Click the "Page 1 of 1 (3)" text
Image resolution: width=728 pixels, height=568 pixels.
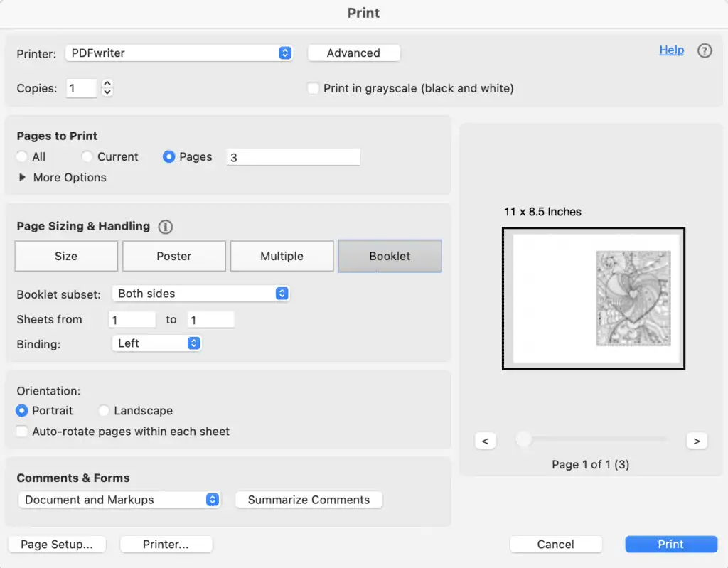[x=591, y=464]
